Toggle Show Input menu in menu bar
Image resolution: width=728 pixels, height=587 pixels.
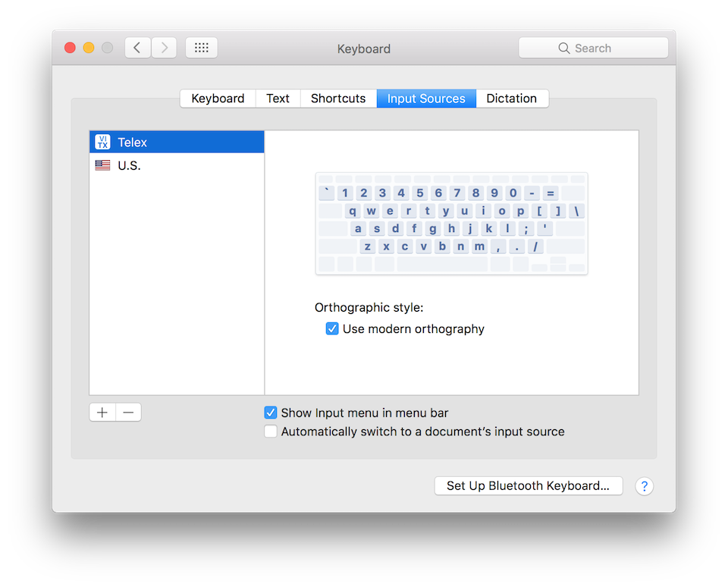(x=271, y=413)
